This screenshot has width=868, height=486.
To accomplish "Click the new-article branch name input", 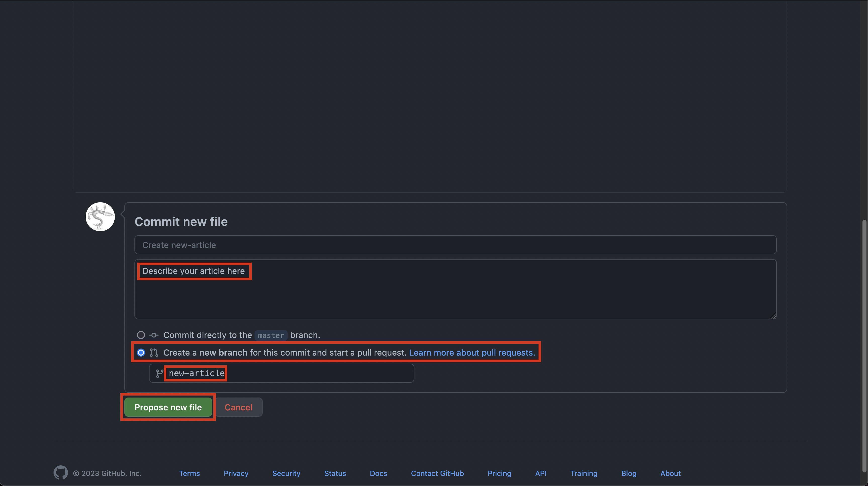I will click(286, 373).
